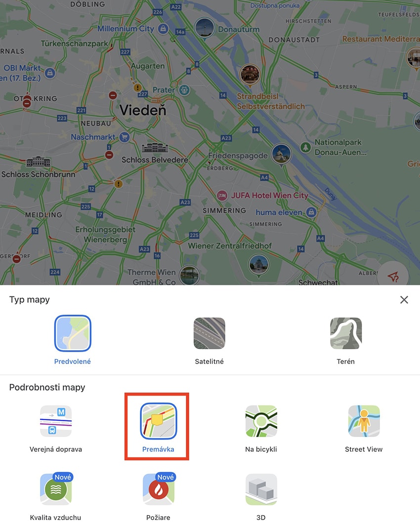Close the map type panel

[404, 300]
